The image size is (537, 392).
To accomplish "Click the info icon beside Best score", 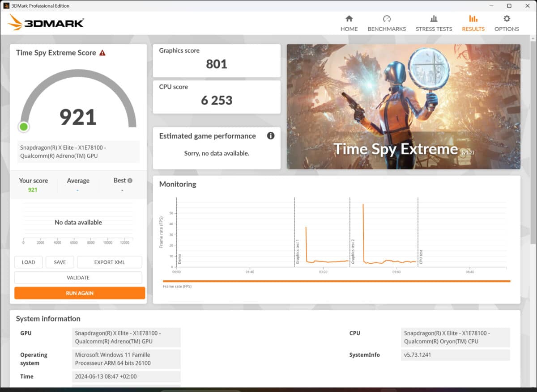I will (130, 181).
